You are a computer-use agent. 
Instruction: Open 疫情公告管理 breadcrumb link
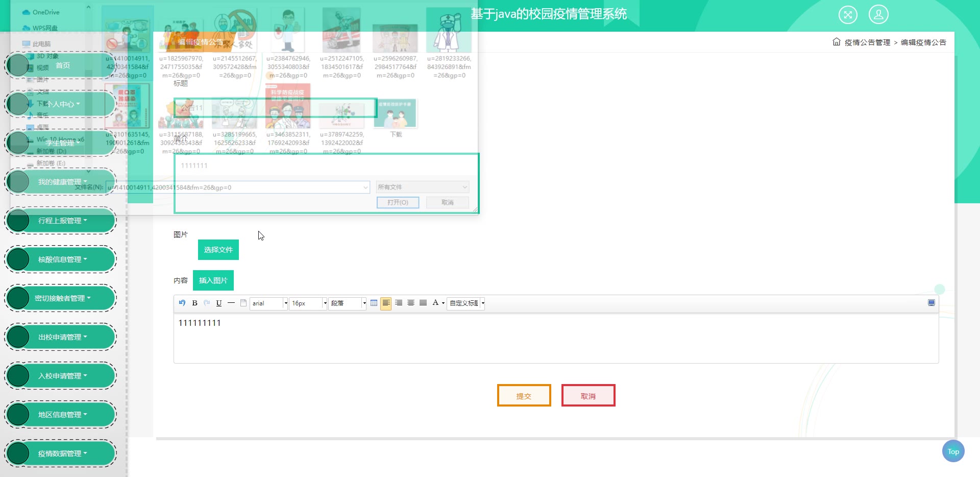tap(867, 42)
